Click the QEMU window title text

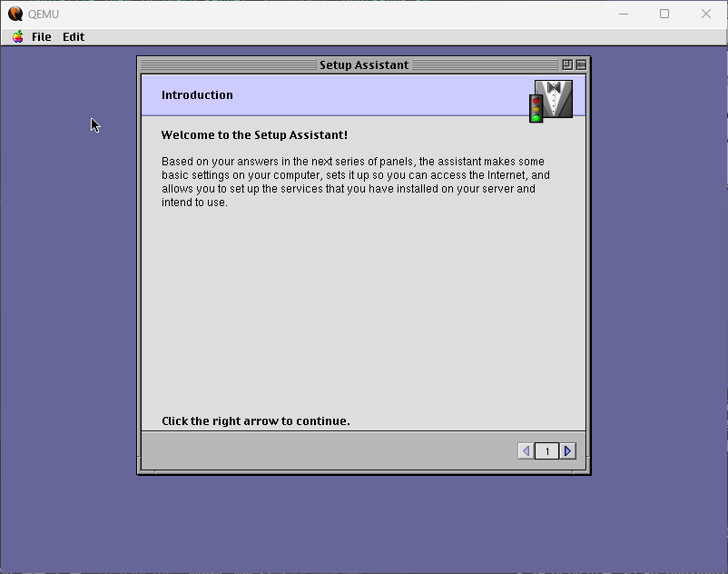pos(44,14)
